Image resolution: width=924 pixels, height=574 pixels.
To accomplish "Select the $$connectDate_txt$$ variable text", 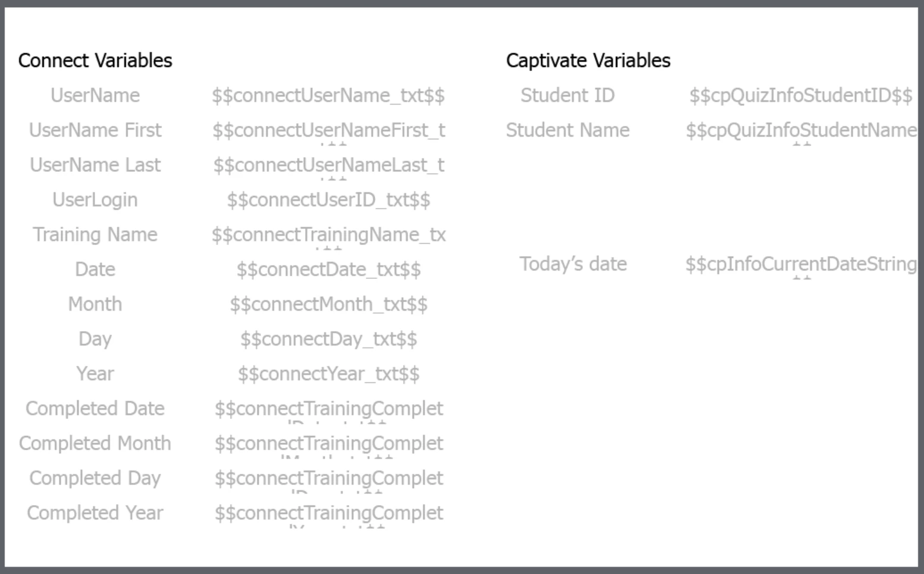I will 328,270.
